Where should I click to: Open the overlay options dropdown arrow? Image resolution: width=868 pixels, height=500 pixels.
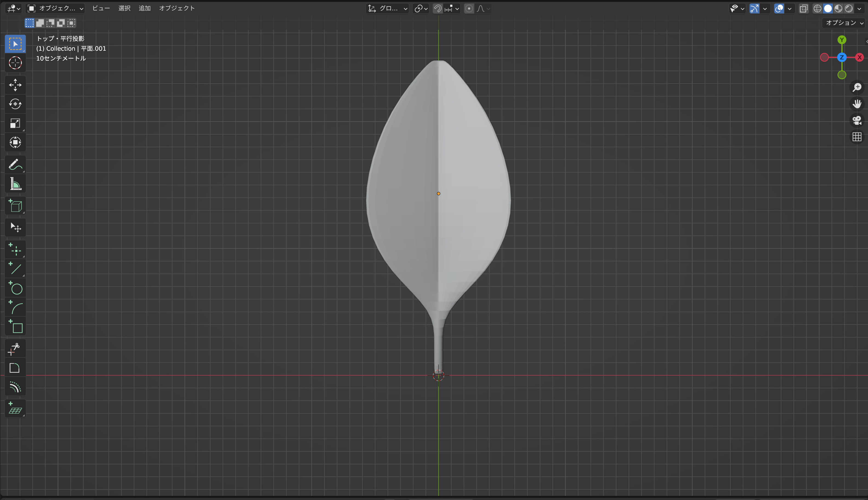[789, 8]
